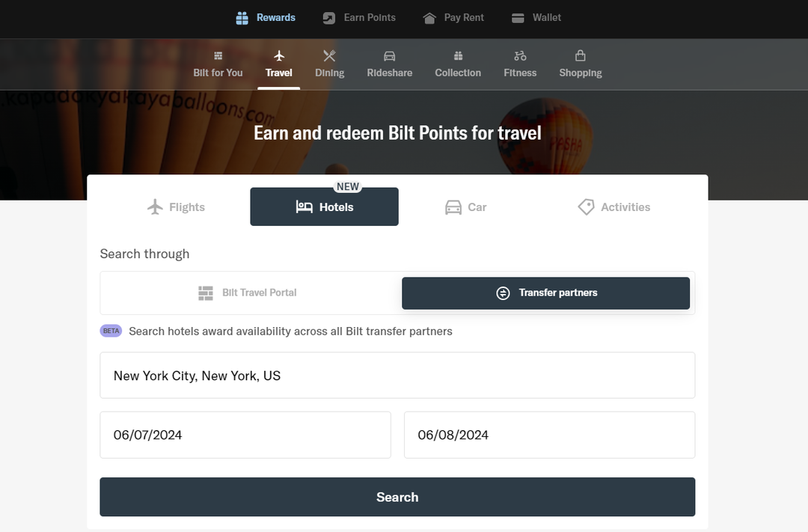
Task: Enable the Transfer partners search option
Action: (545, 293)
